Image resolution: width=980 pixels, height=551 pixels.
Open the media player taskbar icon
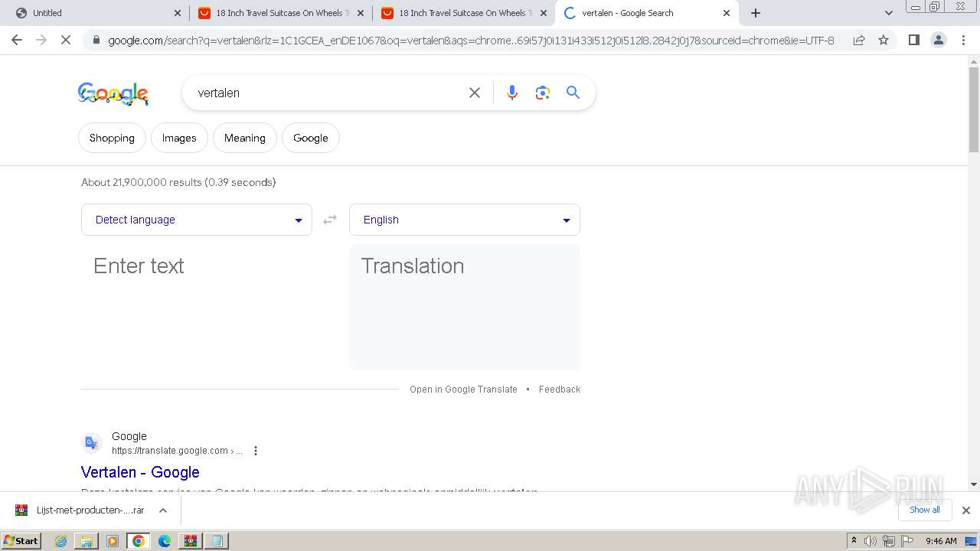(x=113, y=541)
